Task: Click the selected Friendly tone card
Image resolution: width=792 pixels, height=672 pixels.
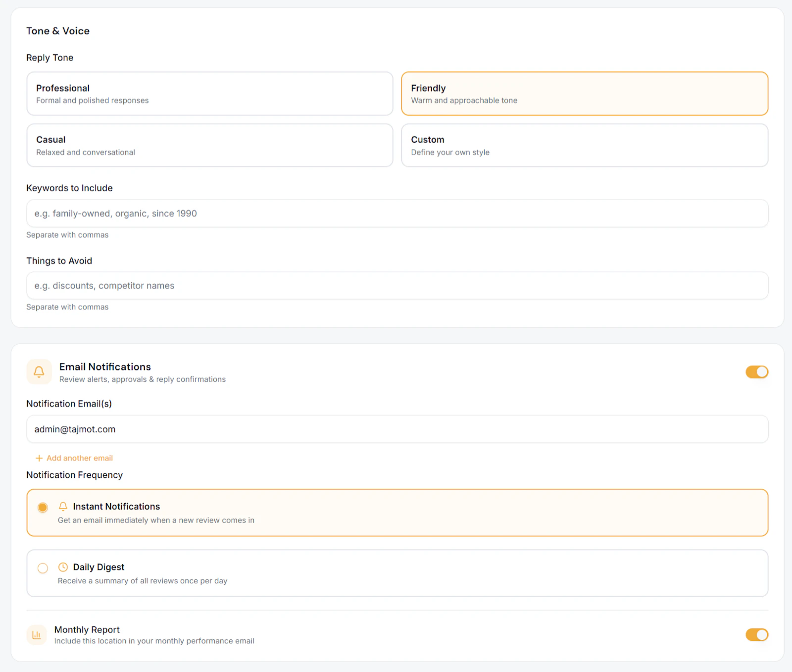Action: pyautogui.click(x=585, y=94)
